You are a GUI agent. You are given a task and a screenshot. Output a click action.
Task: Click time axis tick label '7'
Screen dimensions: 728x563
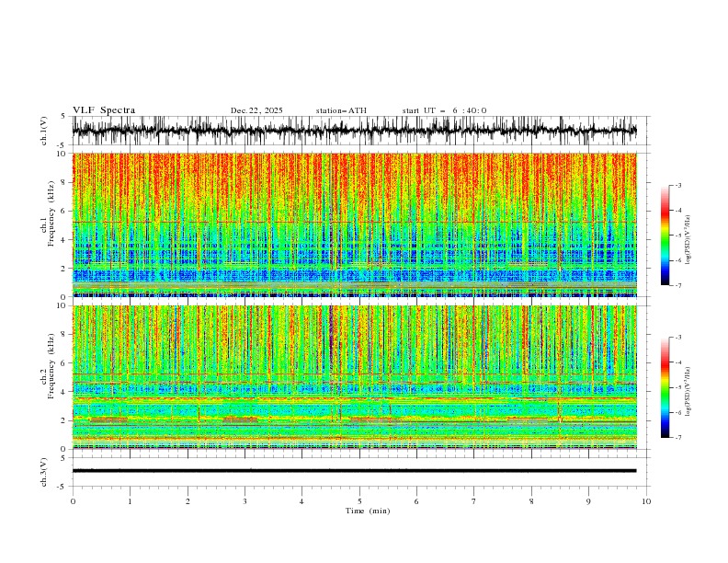point(474,501)
